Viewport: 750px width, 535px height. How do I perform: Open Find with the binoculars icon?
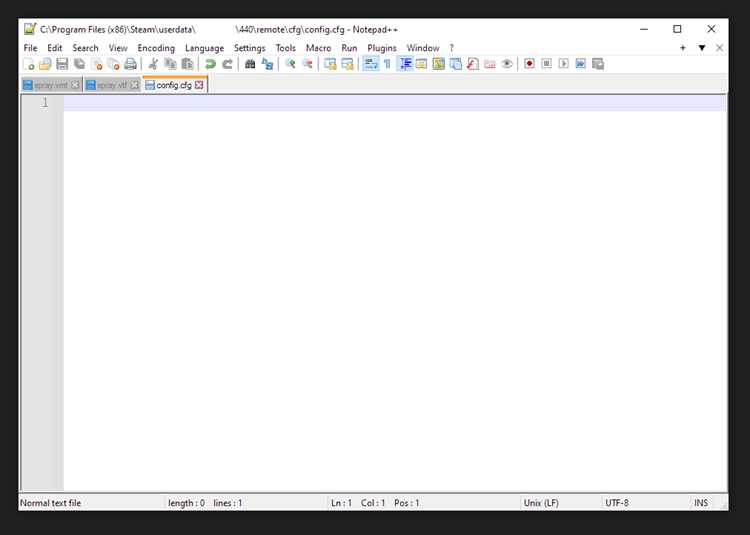250,64
